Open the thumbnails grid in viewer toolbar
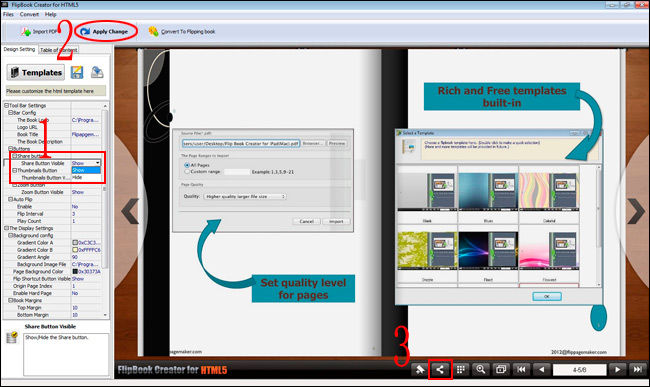This screenshot has width=650, height=387. (x=460, y=370)
